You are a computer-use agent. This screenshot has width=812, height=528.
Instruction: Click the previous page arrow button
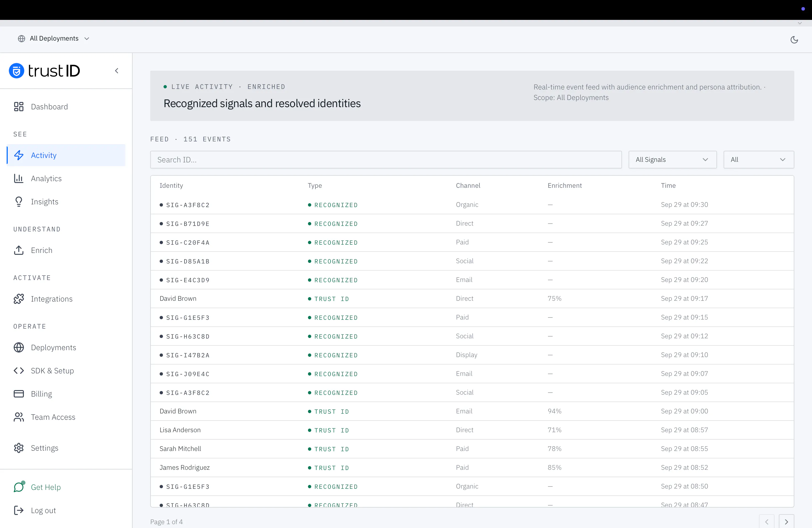pyautogui.click(x=767, y=522)
